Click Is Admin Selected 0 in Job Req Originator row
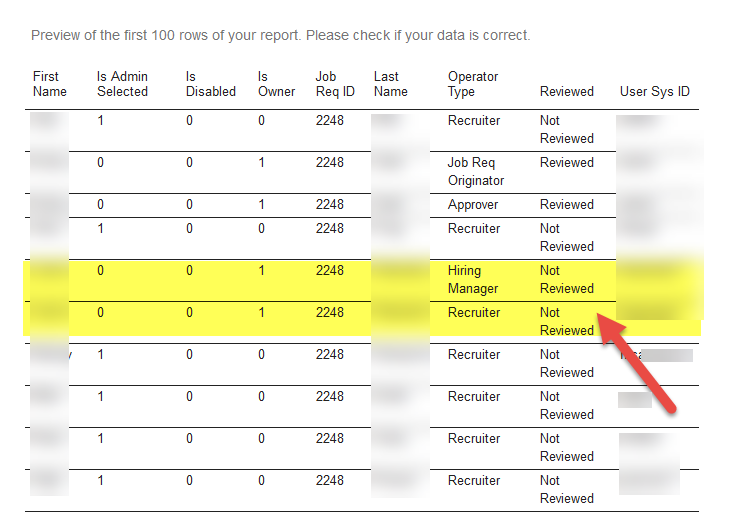Viewport: 730px width, 526px height. click(x=101, y=162)
